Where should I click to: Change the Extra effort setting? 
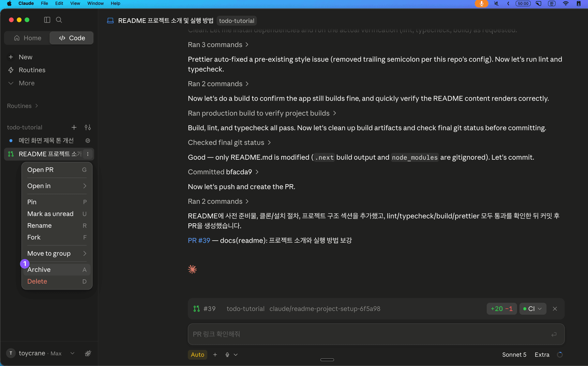coord(542,354)
